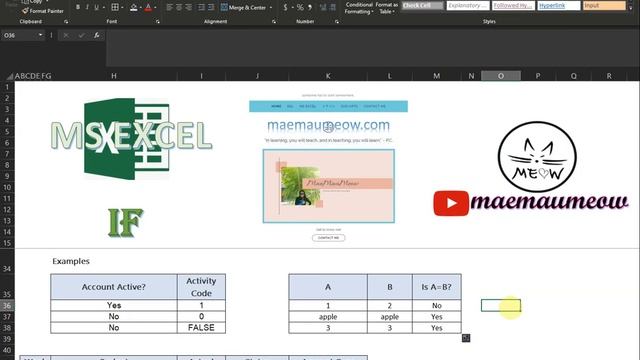Decrease decimal places
640x360 pixels.
[x=333, y=7]
